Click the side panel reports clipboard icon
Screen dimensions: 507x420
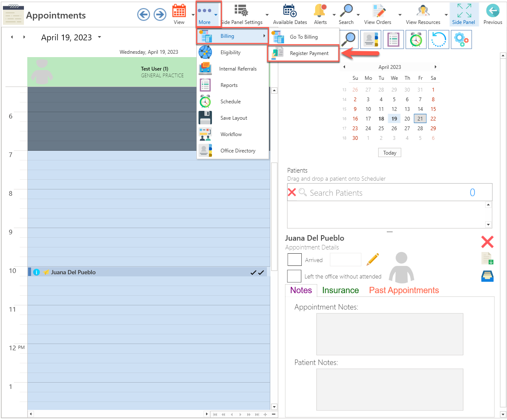coord(393,39)
